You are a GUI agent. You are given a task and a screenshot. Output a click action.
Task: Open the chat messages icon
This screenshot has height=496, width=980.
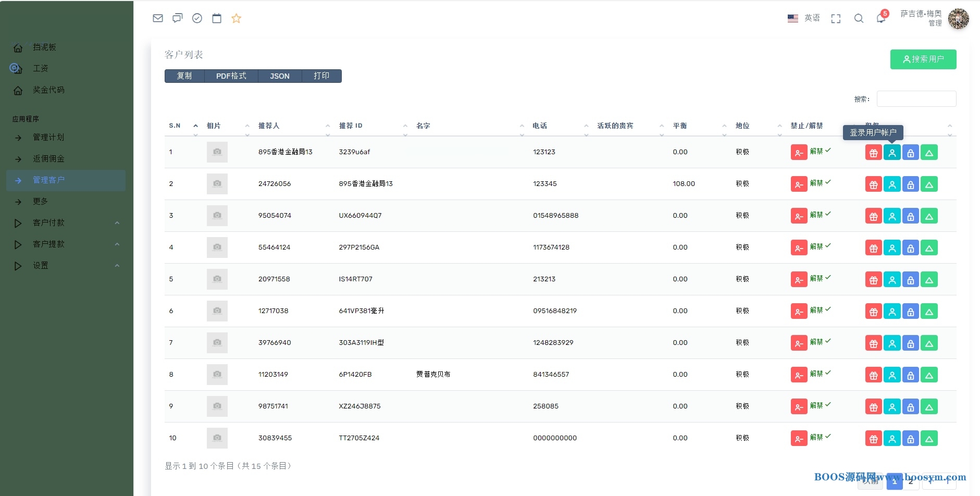point(178,18)
